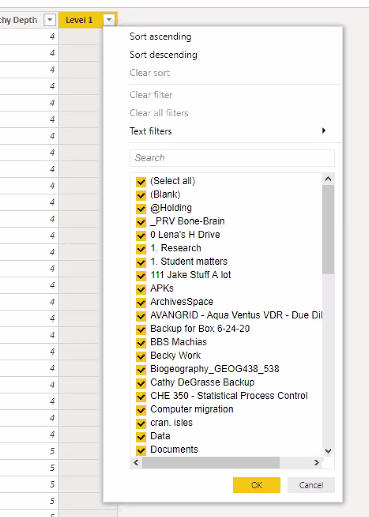This screenshot has height=517, width=369.
Task: Uncheck the Computer migration checkbox
Action: [141, 410]
